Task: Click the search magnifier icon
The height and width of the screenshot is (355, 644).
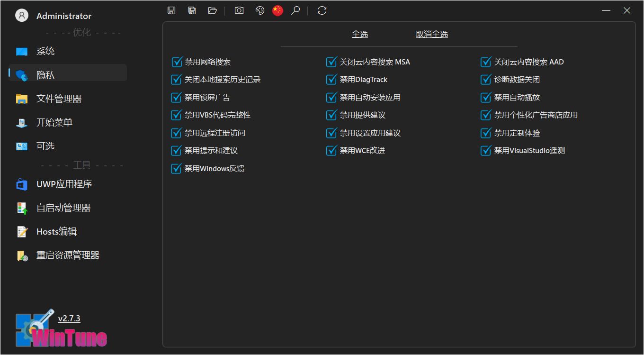Action: tap(295, 10)
